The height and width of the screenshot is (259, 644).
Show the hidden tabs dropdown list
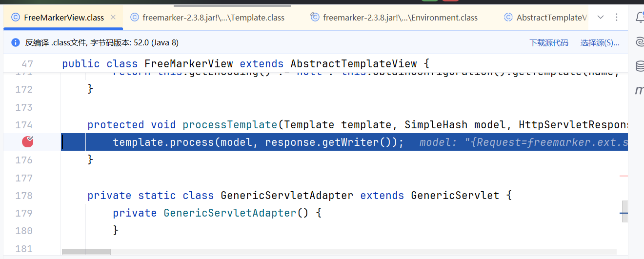point(601,18)
